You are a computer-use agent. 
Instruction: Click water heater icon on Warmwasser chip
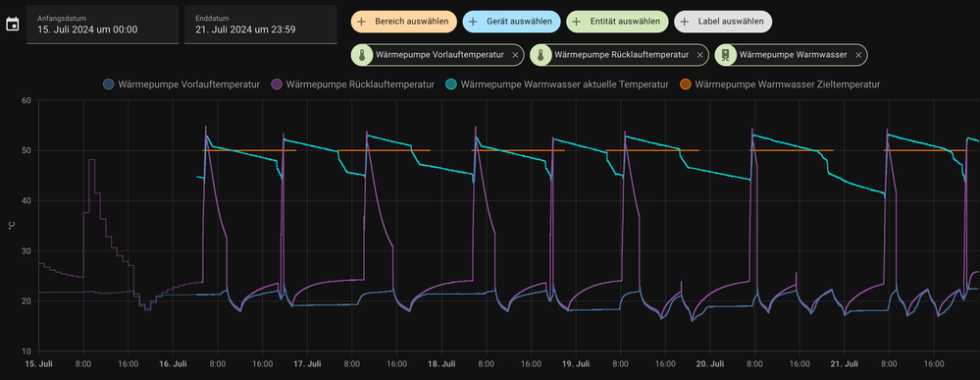(x=726, y=55)
